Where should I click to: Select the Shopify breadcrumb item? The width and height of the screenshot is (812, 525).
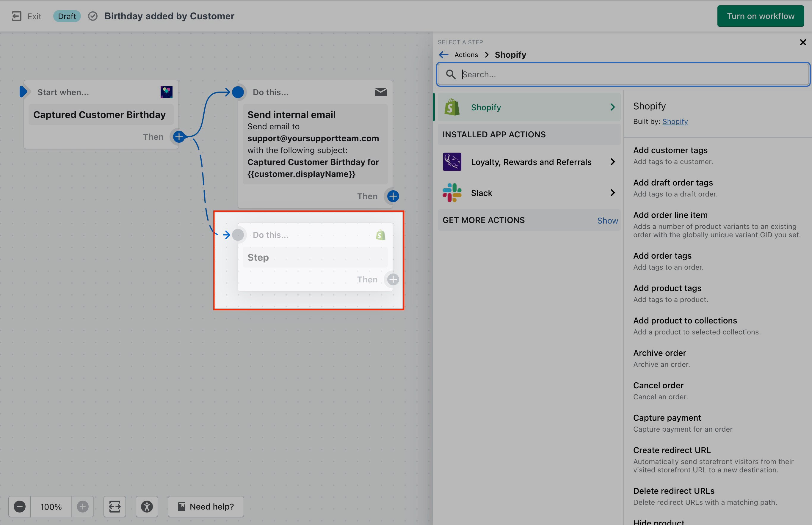pos(510,54)
